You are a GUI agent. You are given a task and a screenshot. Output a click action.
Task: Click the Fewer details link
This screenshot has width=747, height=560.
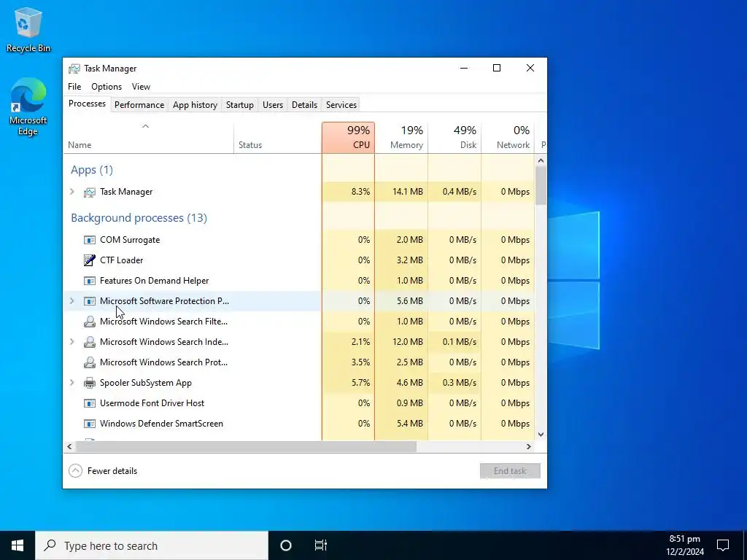coord(112,471)
